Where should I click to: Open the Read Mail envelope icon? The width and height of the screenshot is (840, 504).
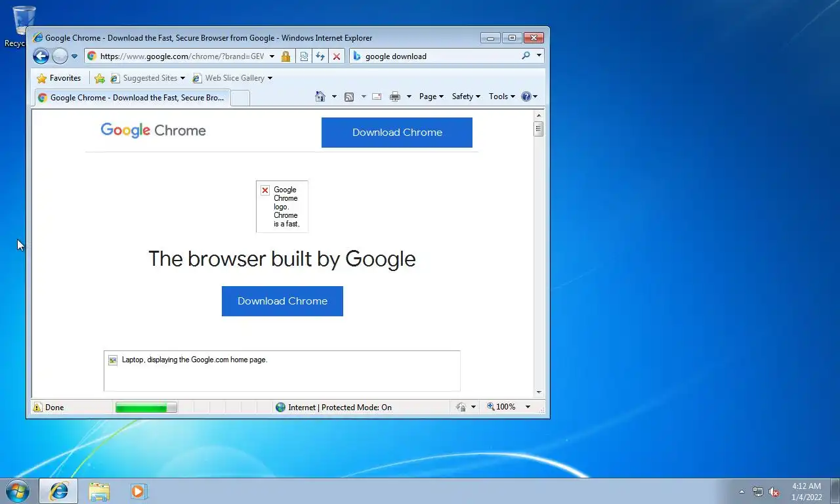[377, 96]
